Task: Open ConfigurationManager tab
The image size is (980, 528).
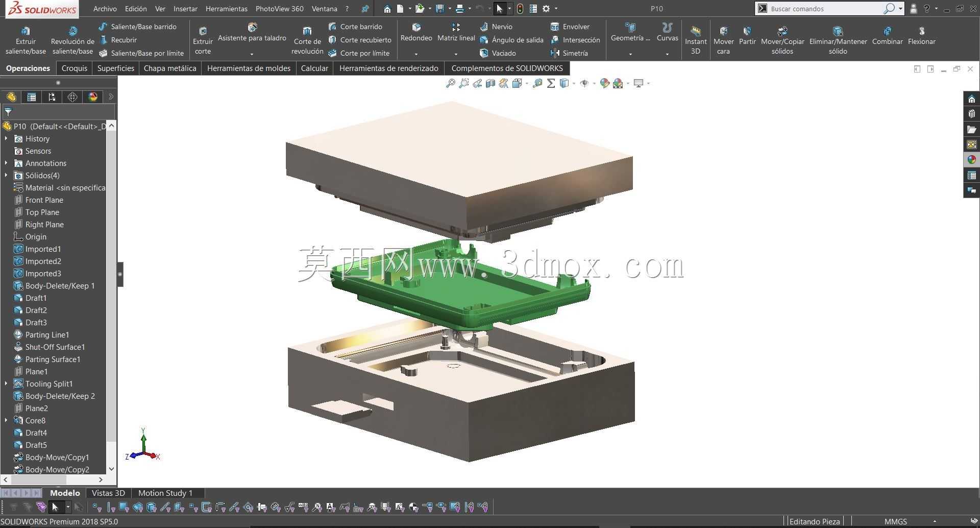Action: 52,97
